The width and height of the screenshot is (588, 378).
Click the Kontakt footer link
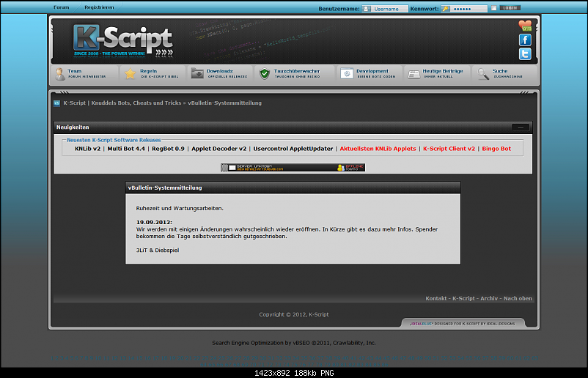(x=436, y=299)
